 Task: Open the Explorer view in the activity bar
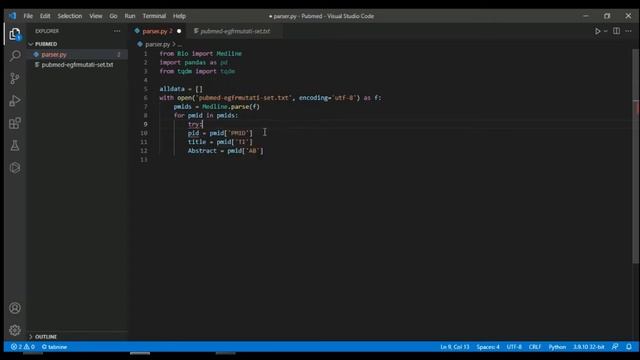(15, 34)
